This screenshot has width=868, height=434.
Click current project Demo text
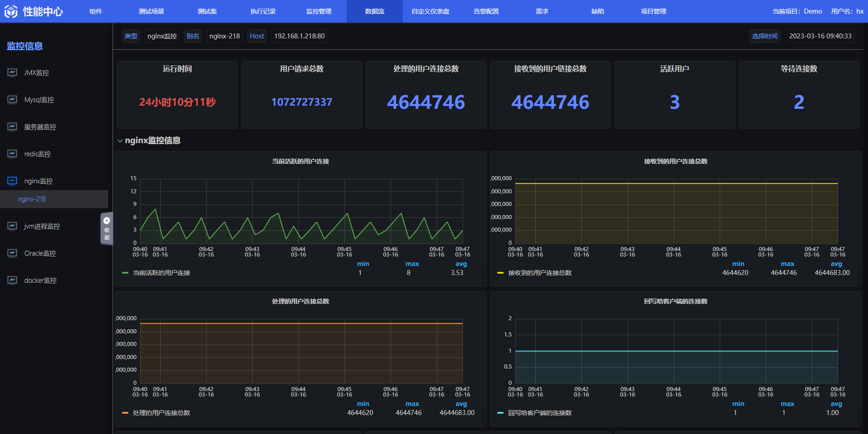[797, 11]
